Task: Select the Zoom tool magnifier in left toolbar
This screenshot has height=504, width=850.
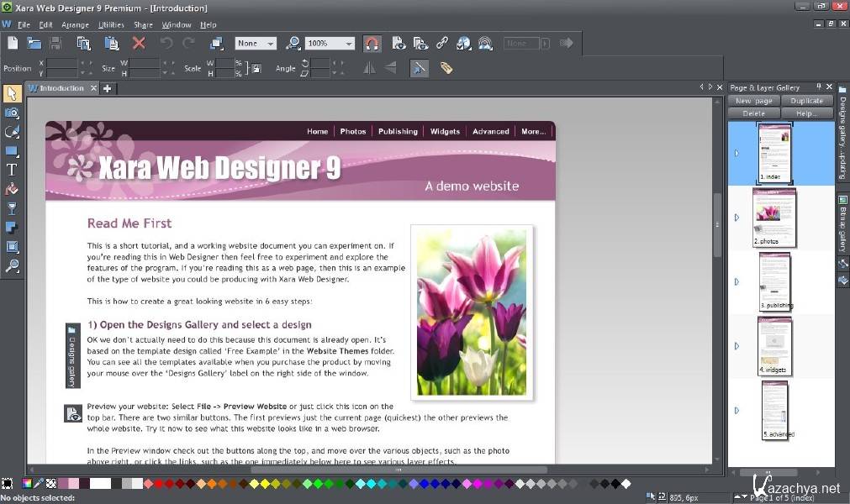Action: [x=12, y=266]
